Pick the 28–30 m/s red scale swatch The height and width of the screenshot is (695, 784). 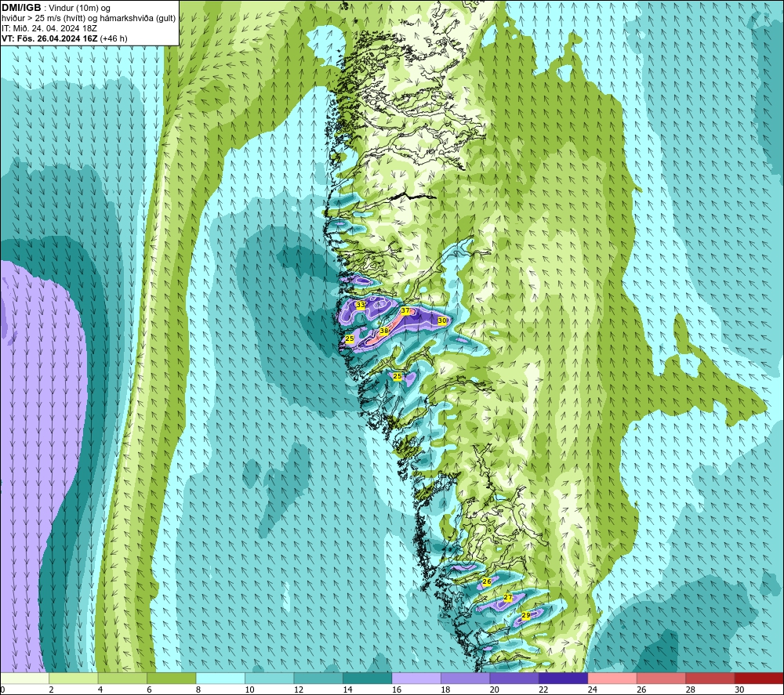point(710,678)
